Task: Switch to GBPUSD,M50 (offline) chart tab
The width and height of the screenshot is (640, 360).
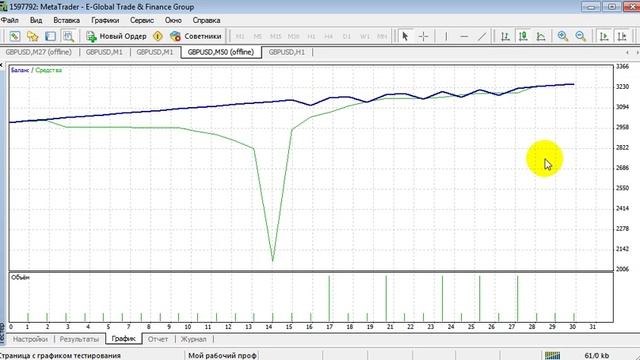Action: point(221,52)
